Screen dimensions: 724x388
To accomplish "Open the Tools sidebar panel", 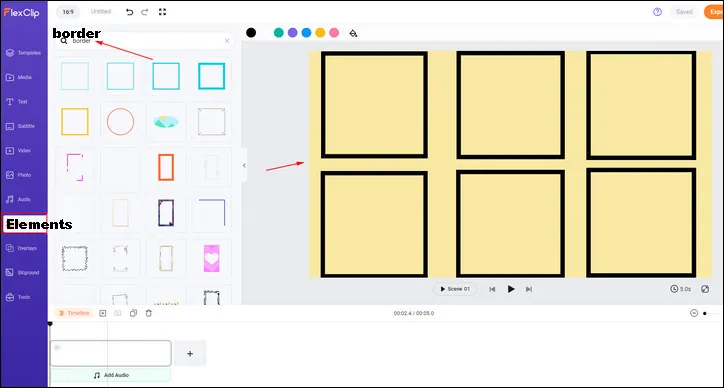I will tap(18, 297).
